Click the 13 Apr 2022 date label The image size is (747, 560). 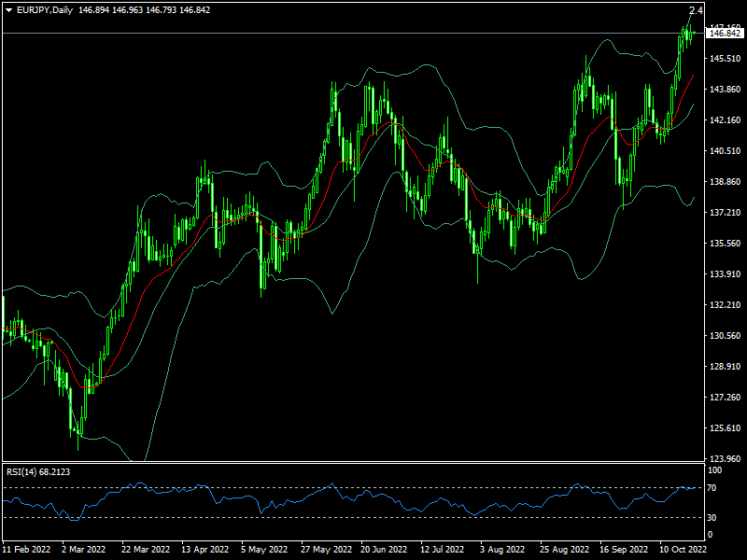coord(204,550)
